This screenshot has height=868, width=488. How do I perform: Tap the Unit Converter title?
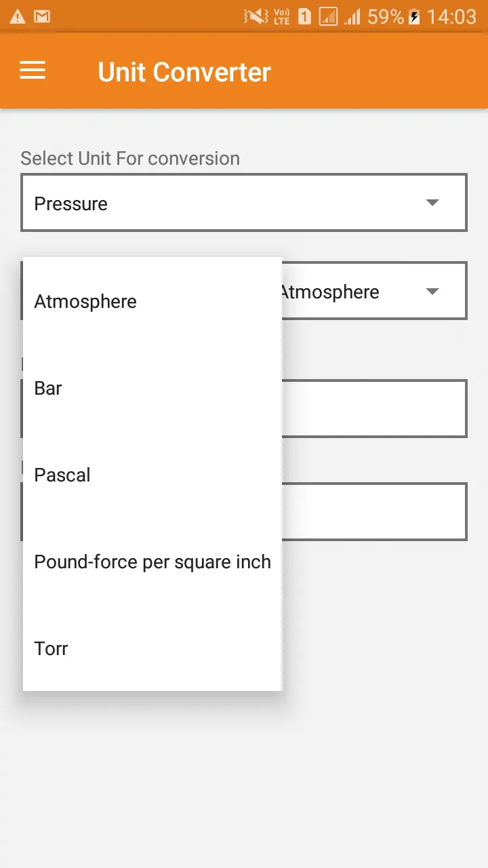point(184,72)
